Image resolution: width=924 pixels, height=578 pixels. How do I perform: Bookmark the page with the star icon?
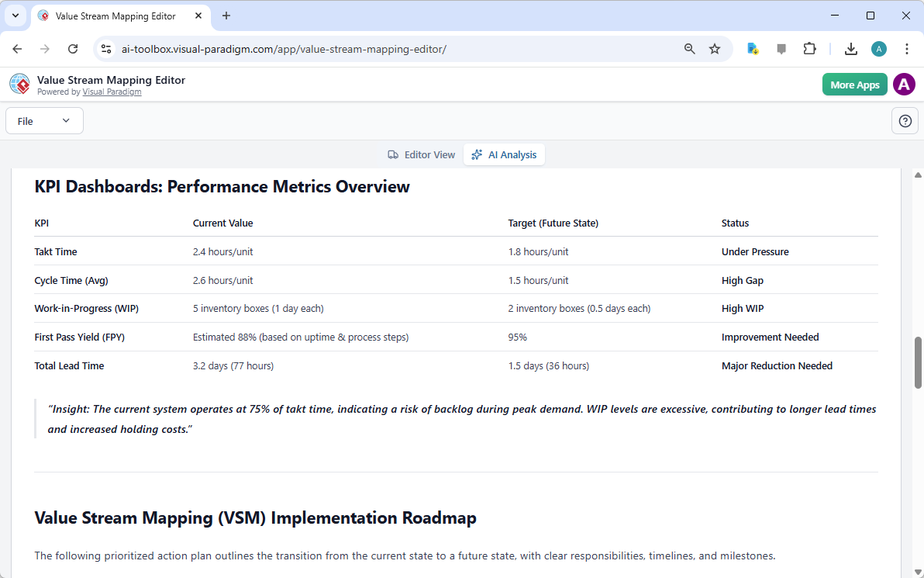click(x=714, y=48)
